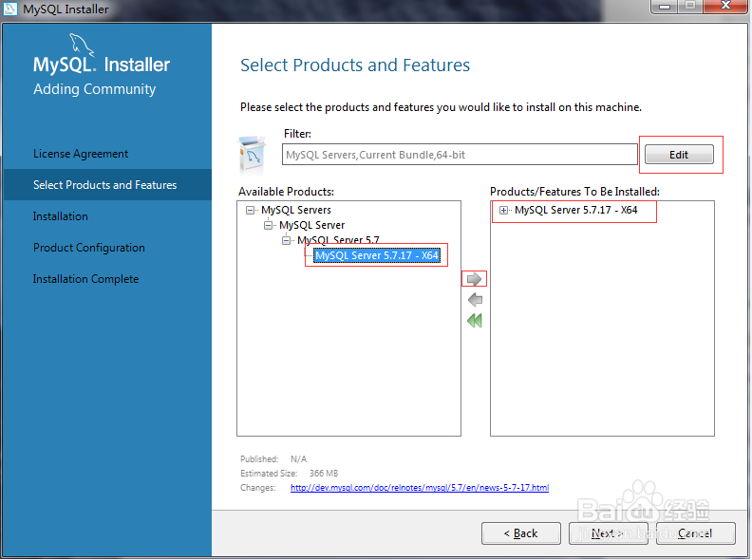The image size is (752, 560).
Task: Close the MySQL Installer window
Action: coord(725,6)
